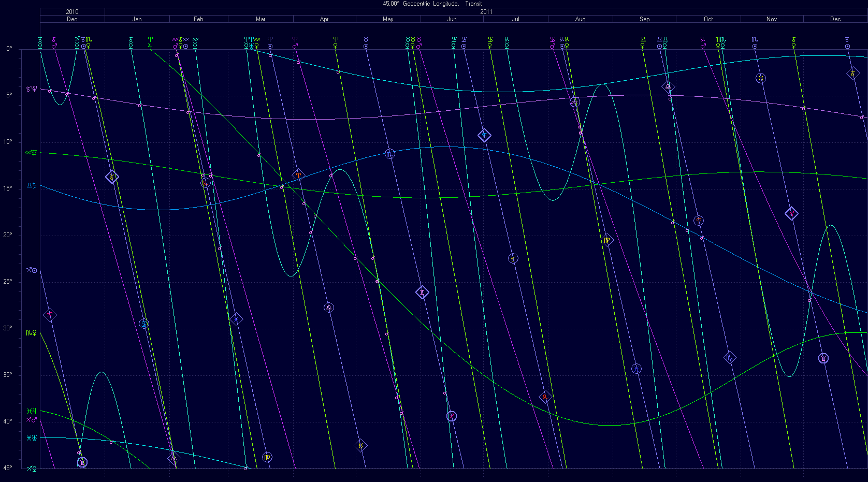
Task: Select the Aug month header
Action: click(580, 19)
